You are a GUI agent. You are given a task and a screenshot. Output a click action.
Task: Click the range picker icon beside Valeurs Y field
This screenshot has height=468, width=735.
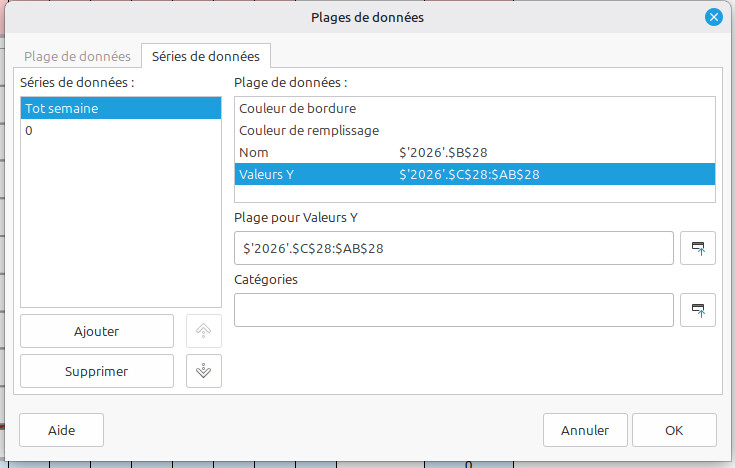coord(698,248)
